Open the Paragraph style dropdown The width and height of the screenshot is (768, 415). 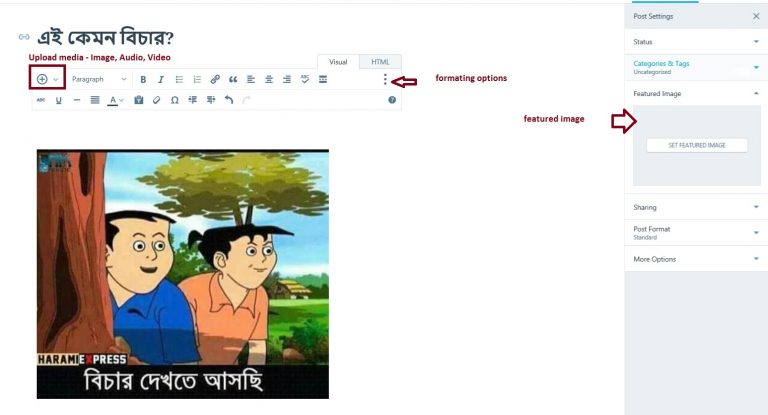[99, 79]
